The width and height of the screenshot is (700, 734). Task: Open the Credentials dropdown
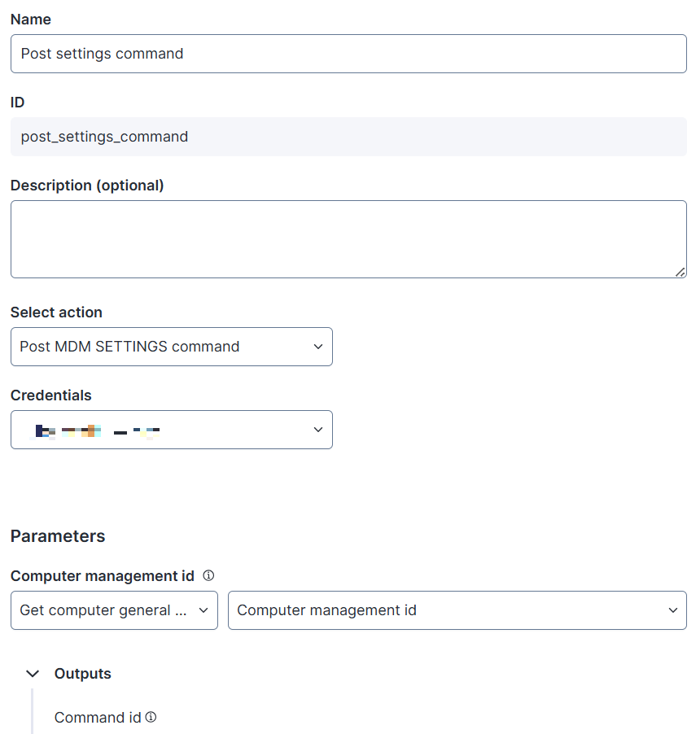[172, 430]
